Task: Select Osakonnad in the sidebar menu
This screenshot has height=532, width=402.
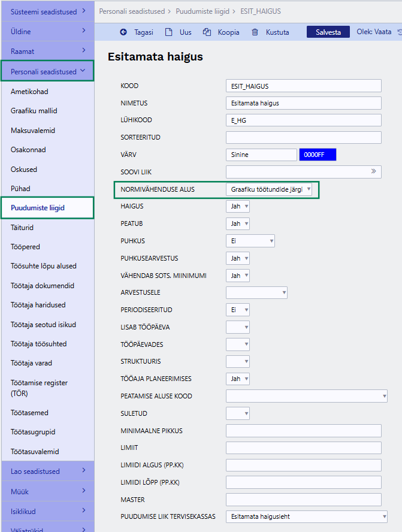Action: click(28, 150)
